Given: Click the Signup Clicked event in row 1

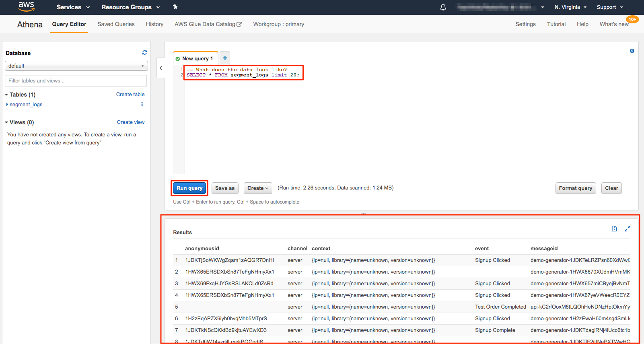Looking at the screenshot, I should (492, 260).
